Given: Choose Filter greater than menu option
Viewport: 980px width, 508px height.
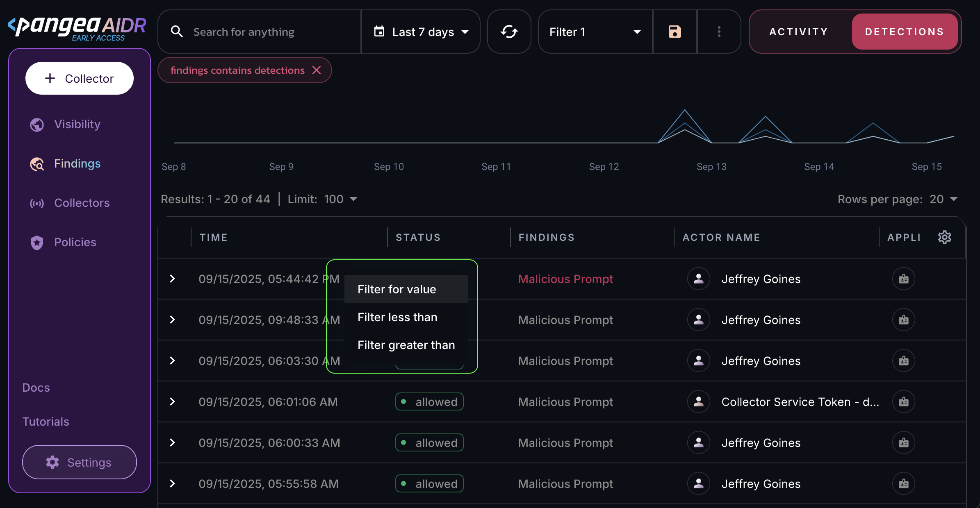Looking at the screenshot, I should coord(406,345).
